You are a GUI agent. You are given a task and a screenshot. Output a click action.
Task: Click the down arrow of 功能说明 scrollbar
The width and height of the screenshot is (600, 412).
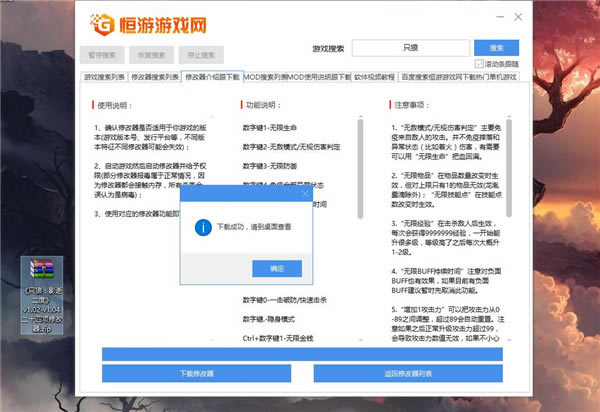pos(360,339)
